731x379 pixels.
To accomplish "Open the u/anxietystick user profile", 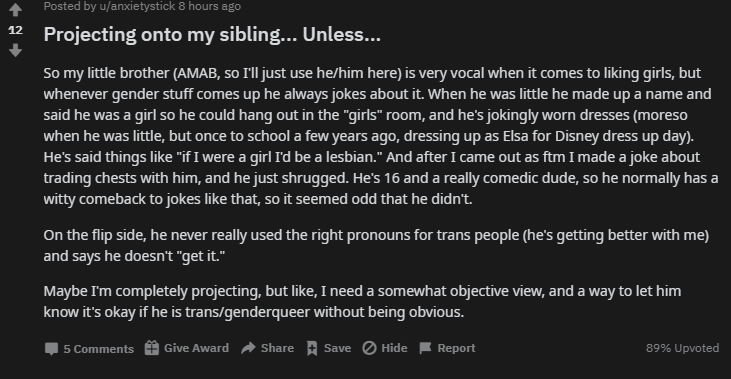I will 137,6.
